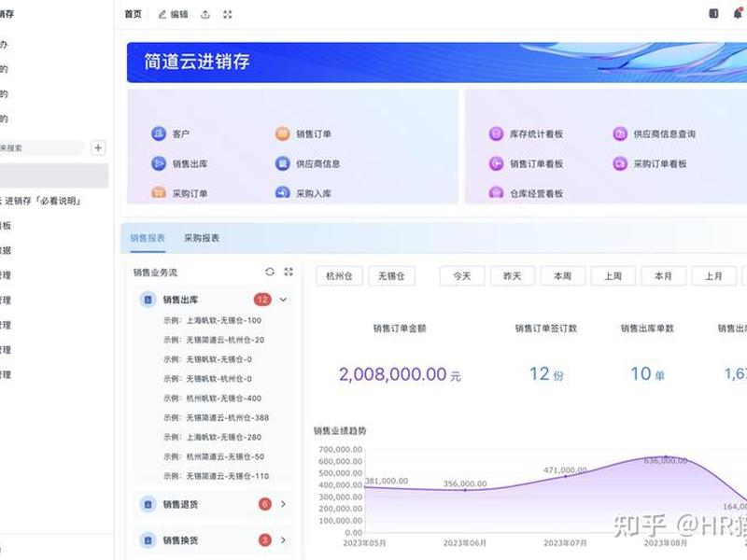Screen dimensions: 747x560
Task: Open entry 无锡帆软-无锡仓-0
Action: pyautogui.click(x=207, y=359)
